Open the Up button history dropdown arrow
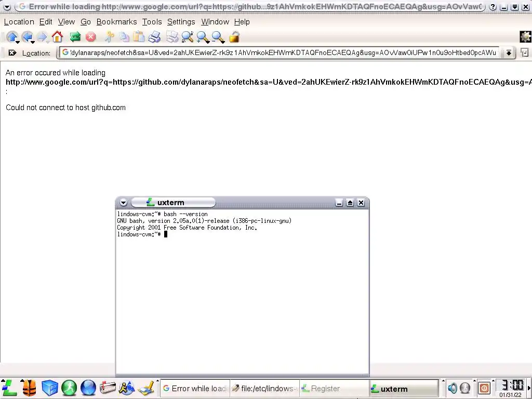This screenshot has height=399, width=532. pyautogui.click(x=18, y=42)
